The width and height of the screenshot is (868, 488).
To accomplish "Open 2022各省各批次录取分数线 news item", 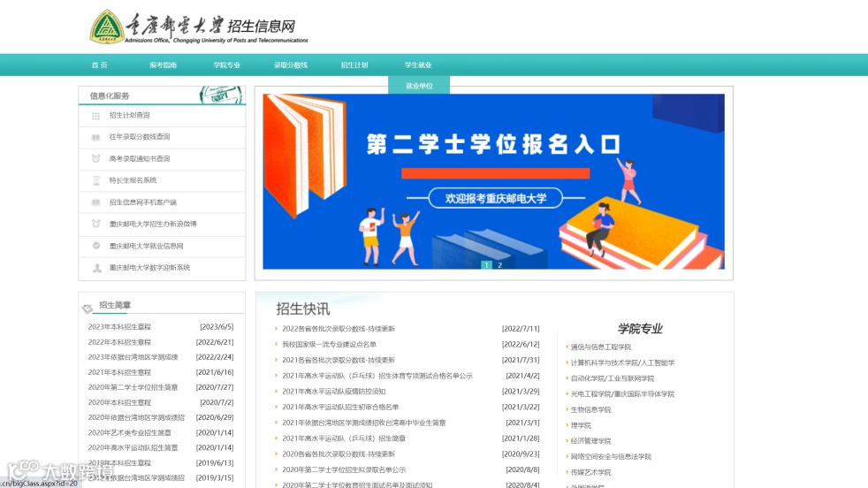I will (x=339, y=329).
